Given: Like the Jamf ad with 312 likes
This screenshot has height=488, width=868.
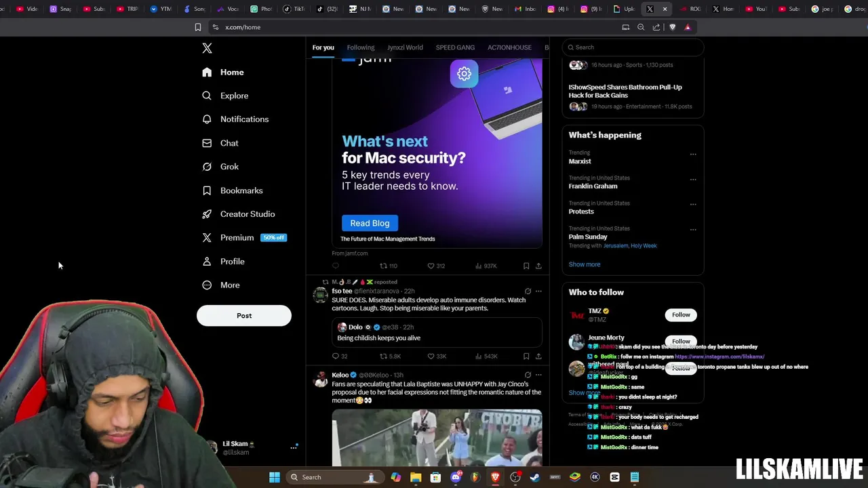Looking at the screenshot, I should tap(436, 266).
